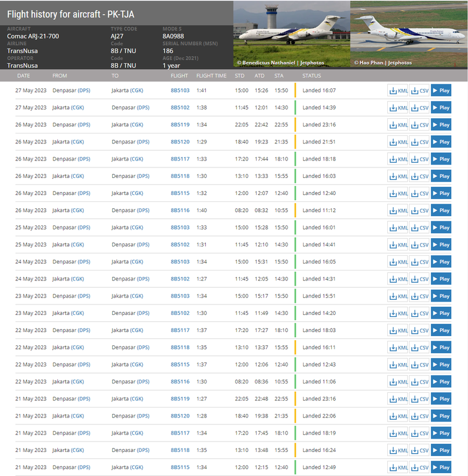Play flight 8B5116 on 26 May 2023
Viewport: 468px width, 476px height.
(441, 210)
